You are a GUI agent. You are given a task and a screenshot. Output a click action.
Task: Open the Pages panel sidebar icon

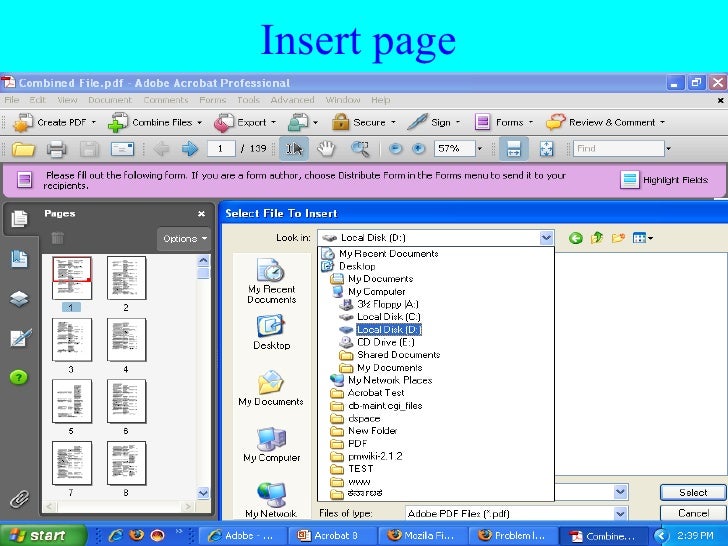[20, 219]
